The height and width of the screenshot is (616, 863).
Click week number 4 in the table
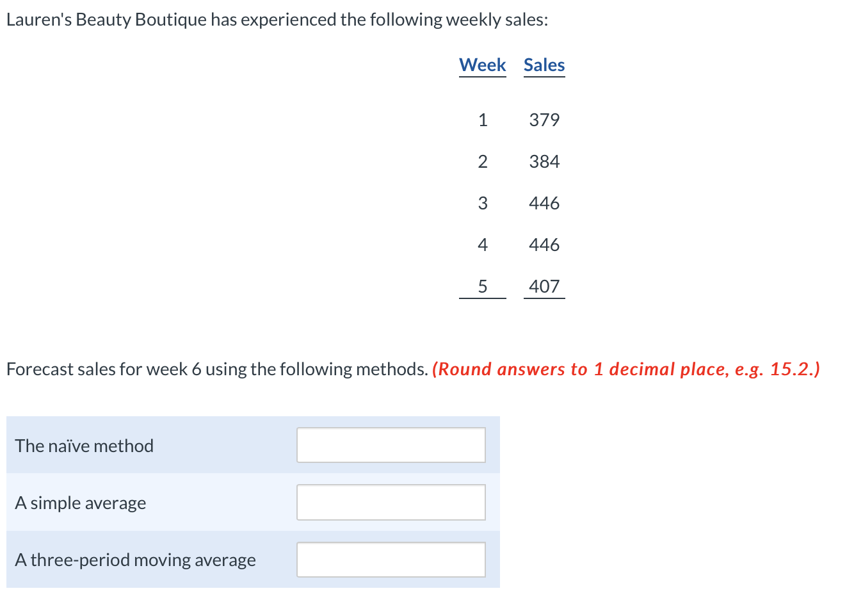483,245
